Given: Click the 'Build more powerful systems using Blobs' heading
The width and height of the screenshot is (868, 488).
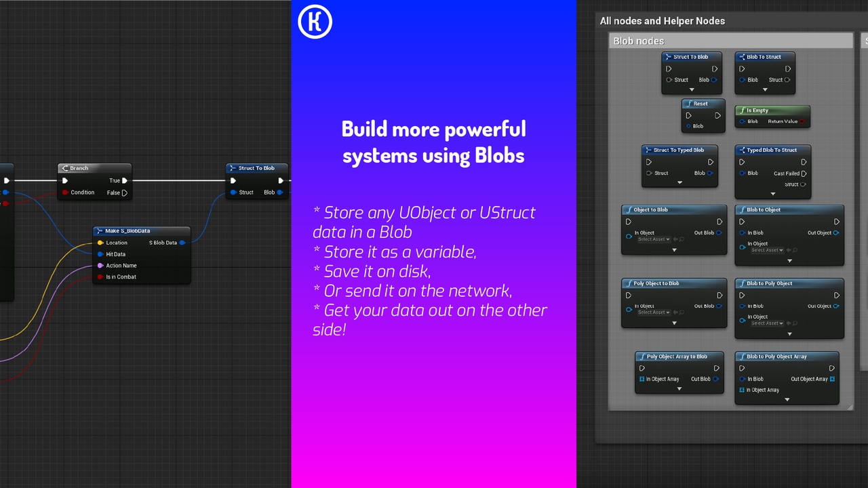Looking at the screenshot, I should coord(434,142).
